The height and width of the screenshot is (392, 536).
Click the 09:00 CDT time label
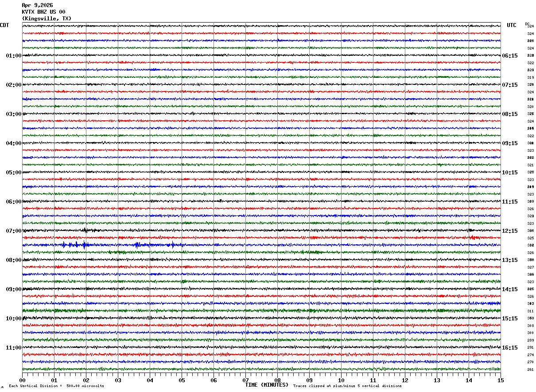[14, 289]
